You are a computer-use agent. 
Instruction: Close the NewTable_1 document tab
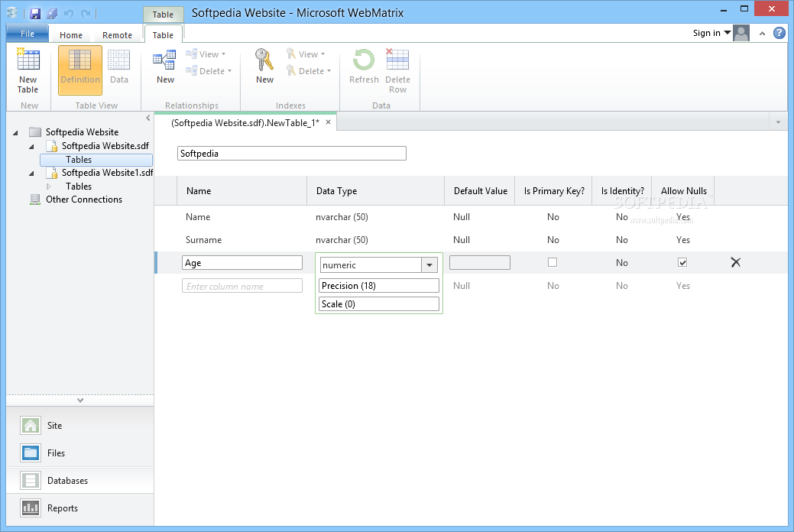click(x=328, y=122)
